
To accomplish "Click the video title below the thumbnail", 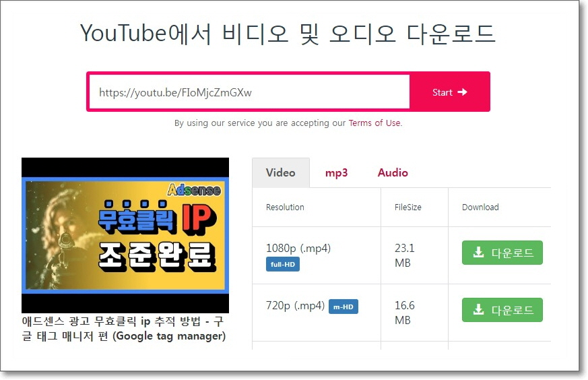I will [124, 328].
